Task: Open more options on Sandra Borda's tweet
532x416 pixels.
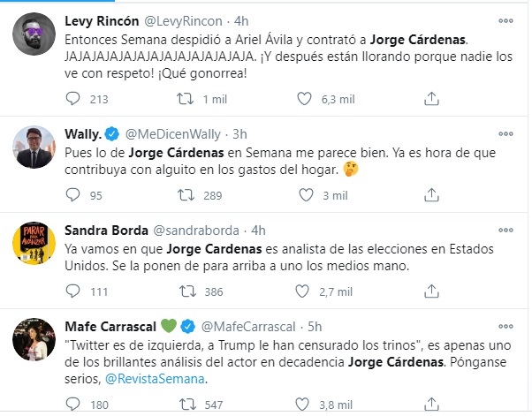Action: (x=505, y=231)
